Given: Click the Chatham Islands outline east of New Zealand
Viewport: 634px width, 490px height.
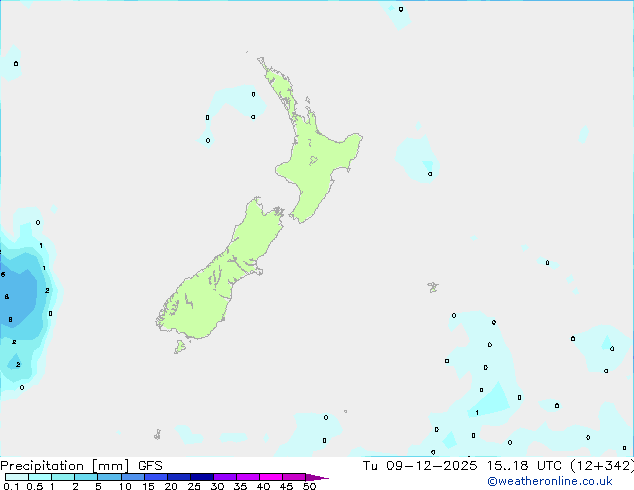Looking at the screenshot, I should pos(433,287).
